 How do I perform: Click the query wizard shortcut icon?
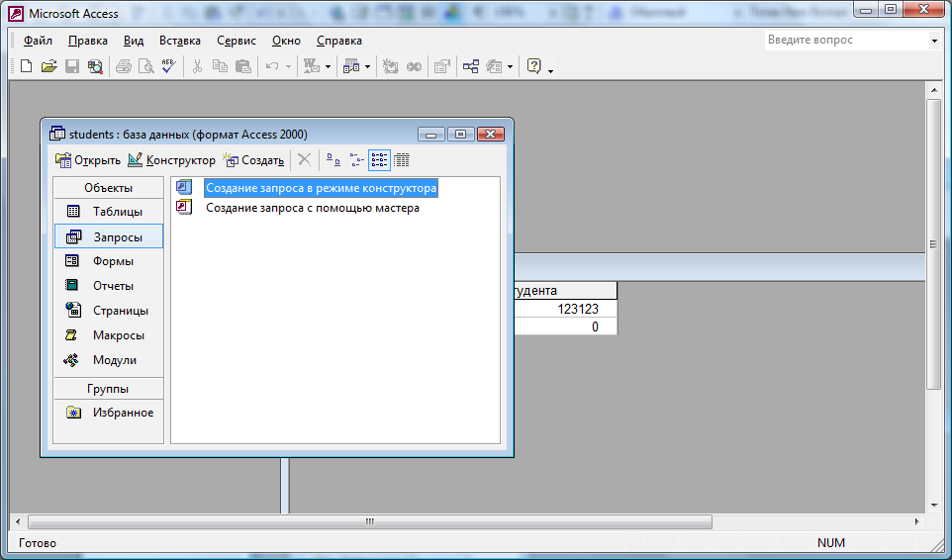pyautogui.click(x=184, y=208)
